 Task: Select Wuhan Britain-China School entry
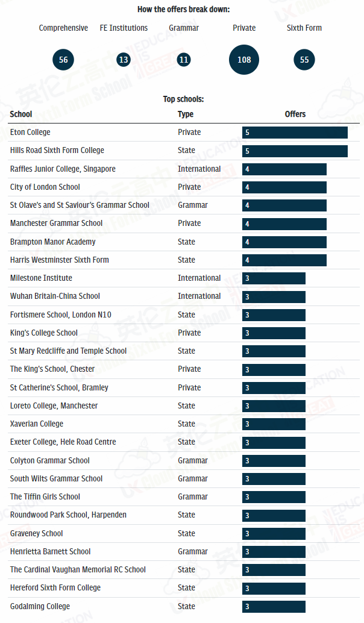pyautogui.click(x=55, y=296)
